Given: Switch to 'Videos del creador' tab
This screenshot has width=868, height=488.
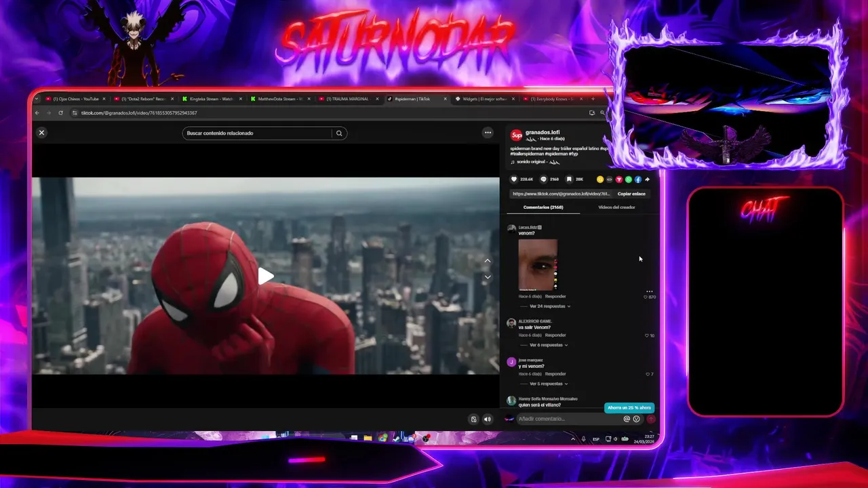Looking at the screenshot, I should pyautogui.click(x=616, y=207).
